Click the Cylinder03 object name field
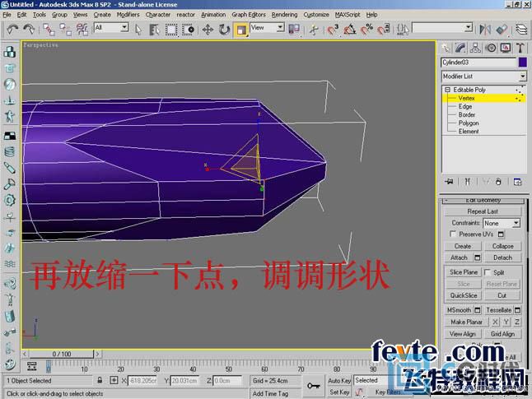The width and height of the screenshot is (532, 399). 478,63
